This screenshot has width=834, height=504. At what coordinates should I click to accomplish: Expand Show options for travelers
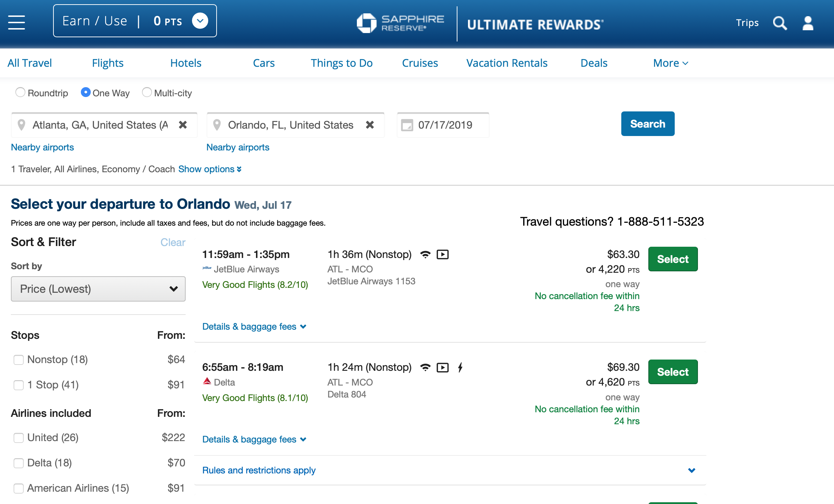pos(210,169)
